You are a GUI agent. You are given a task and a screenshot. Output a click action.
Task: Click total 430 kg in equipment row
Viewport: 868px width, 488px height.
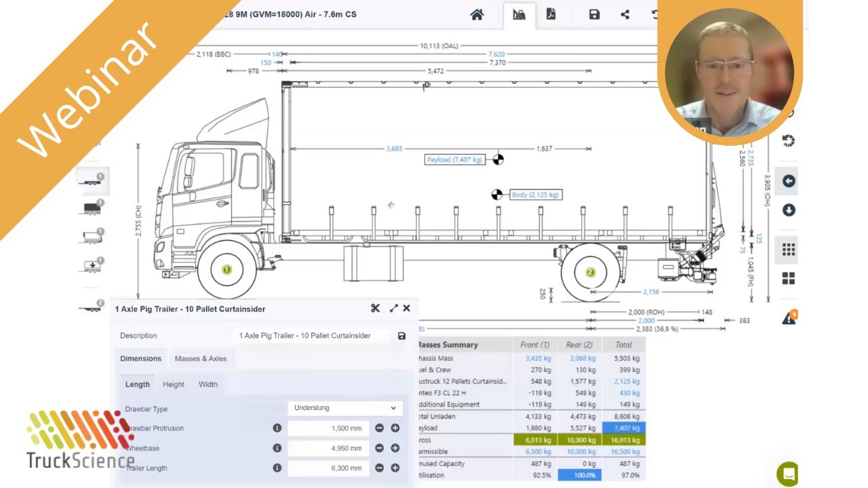(629, 393)
